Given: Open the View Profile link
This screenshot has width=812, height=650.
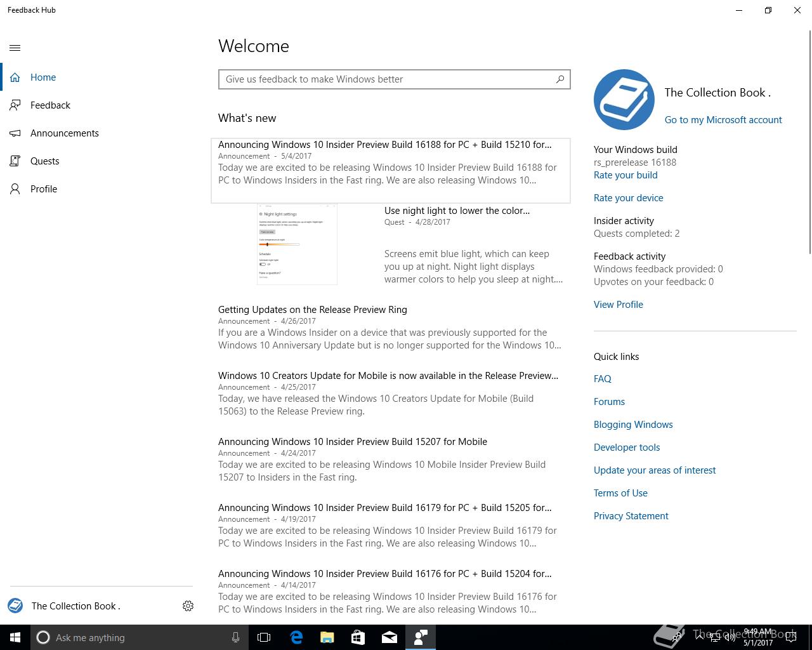Looking at the screenshot, I should 619,305.
